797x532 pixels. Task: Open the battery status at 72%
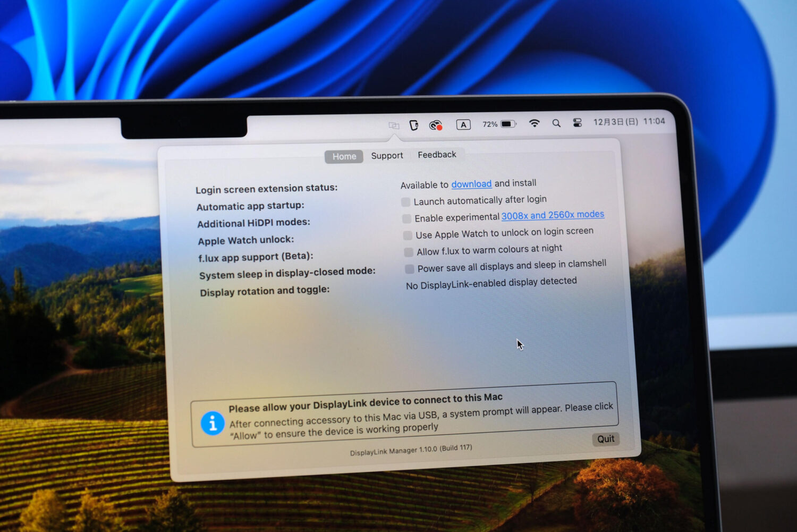coord(499,124)
